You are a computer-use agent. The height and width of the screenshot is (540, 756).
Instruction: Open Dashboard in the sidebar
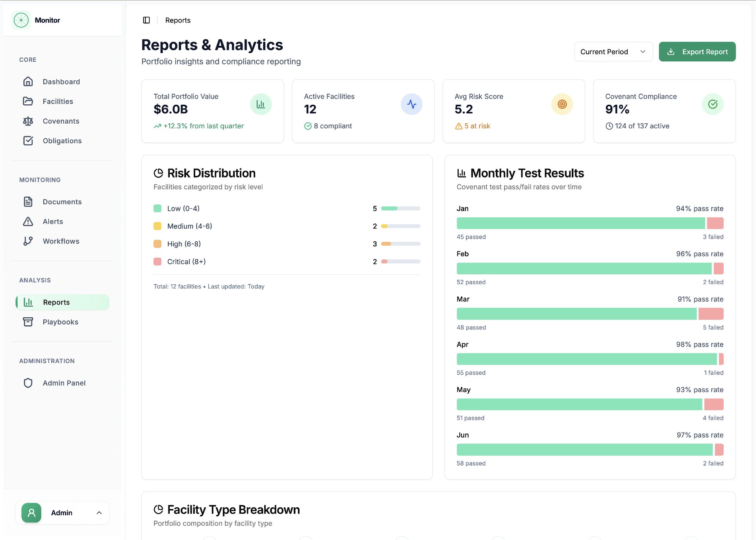coord(61,81)
